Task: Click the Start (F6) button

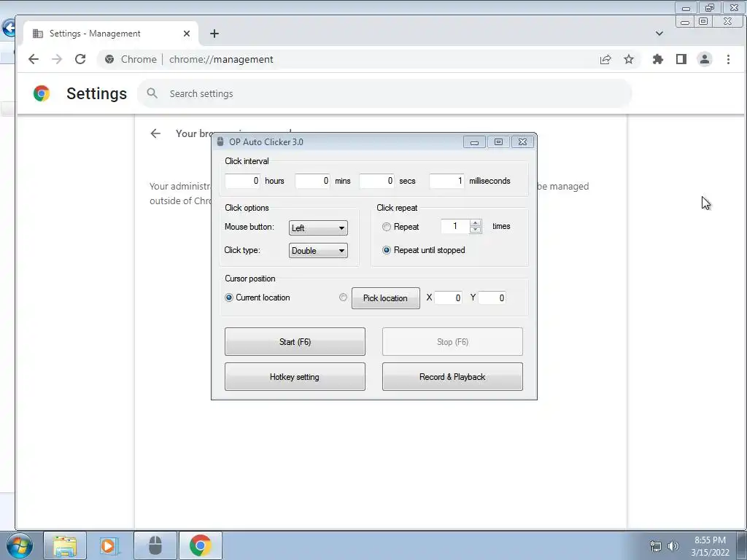Action: pos(295,341)
